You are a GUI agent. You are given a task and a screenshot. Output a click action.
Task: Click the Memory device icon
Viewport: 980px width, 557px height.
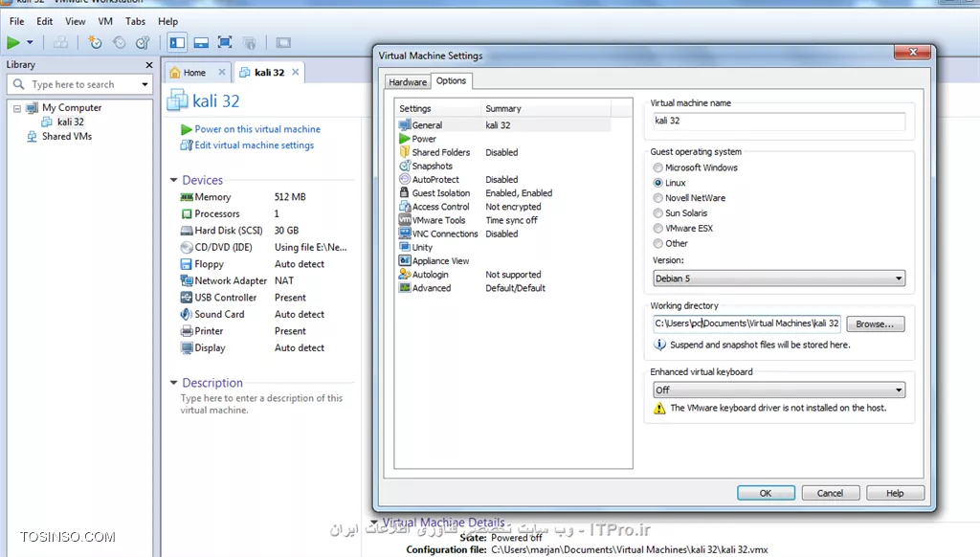(187, 197)
